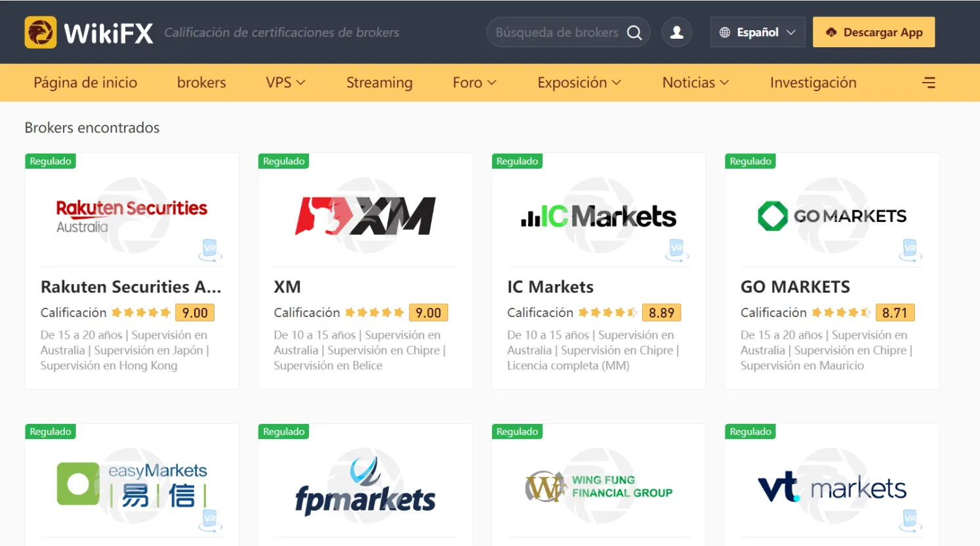Click the download cloud icon in Descargar App
The image size is (980, 546).
point(831,32)
